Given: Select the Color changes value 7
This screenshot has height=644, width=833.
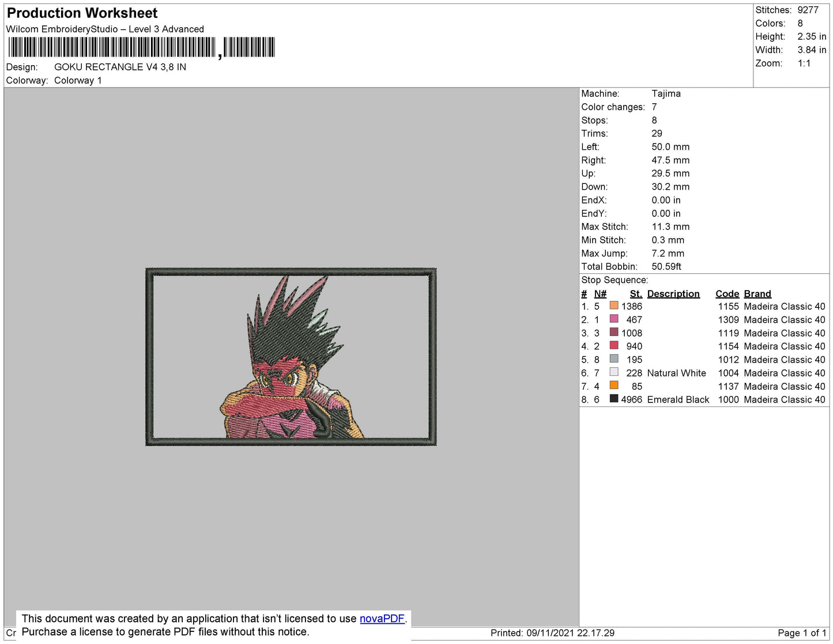Looking at the screenshot, I should [x=654, y=107].
